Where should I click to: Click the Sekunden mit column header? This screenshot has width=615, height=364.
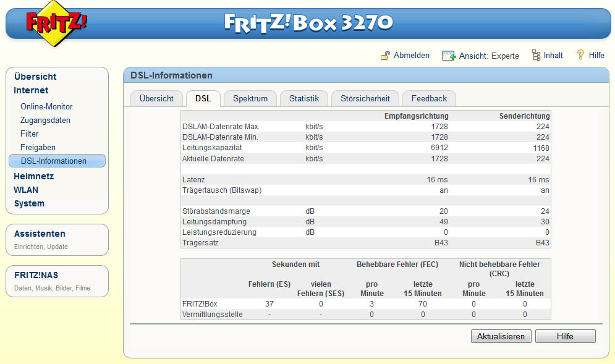point(295,265)
